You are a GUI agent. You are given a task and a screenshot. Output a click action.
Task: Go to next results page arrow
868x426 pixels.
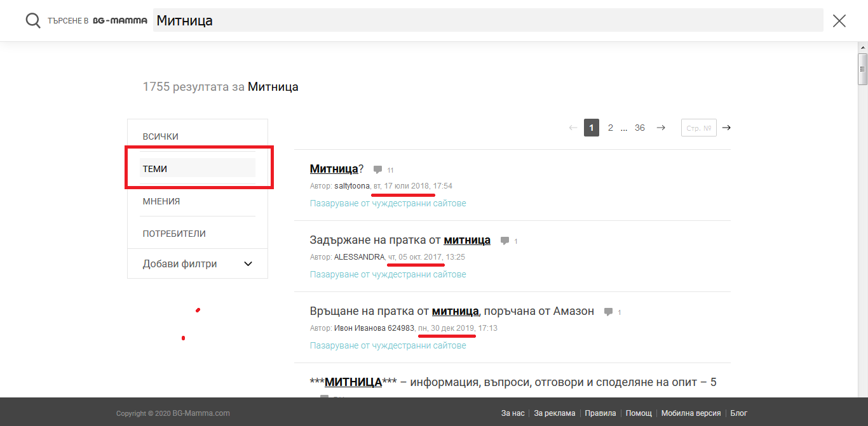tap(661, 128)
